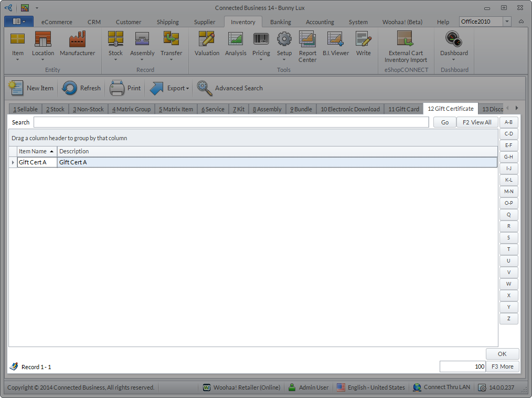This screenshot has height=398, width=532.
Task: Open the Assembly record ribbon icon
Action: [142, 46]
